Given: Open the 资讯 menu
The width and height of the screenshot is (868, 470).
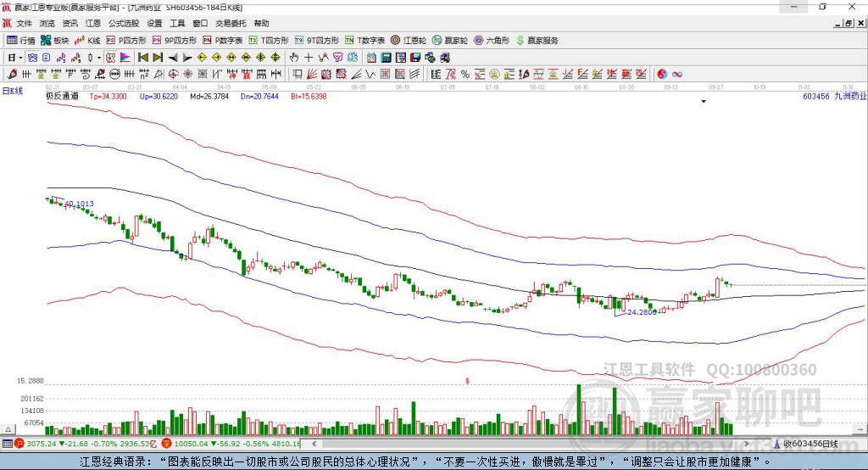Looking at the screenshot, I should [x=70, y=23].
